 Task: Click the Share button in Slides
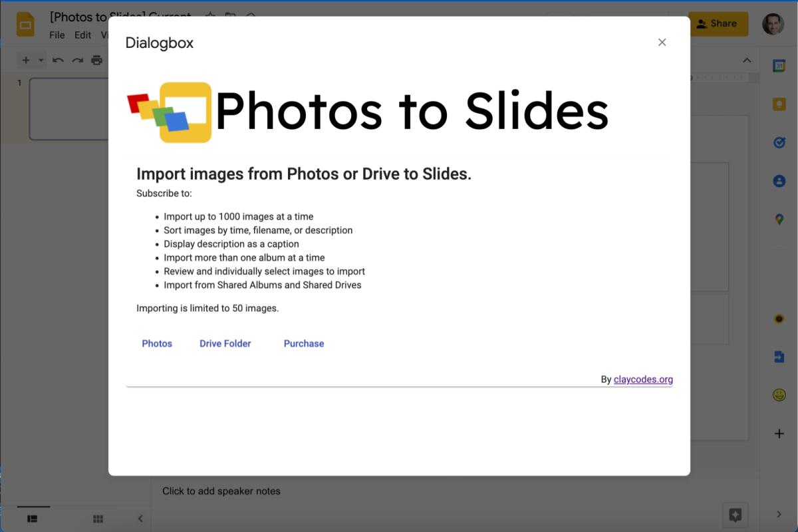pos(718,23)
